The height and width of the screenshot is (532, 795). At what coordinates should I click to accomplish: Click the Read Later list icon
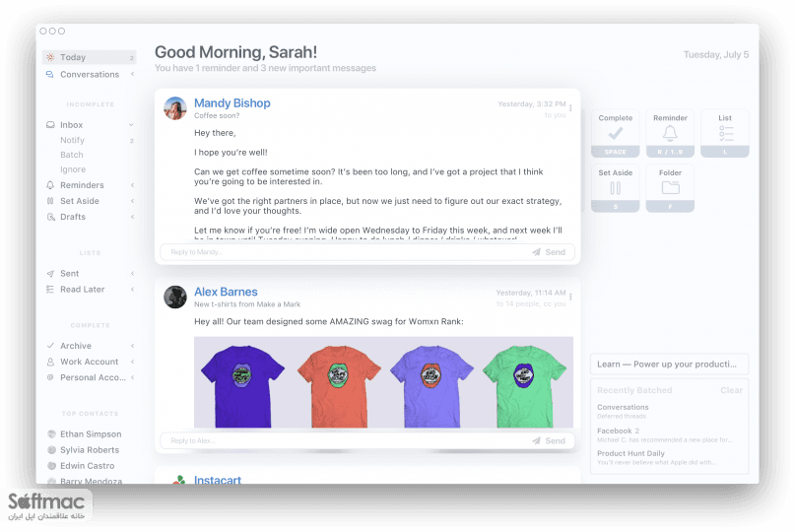(x=49, y=289)
